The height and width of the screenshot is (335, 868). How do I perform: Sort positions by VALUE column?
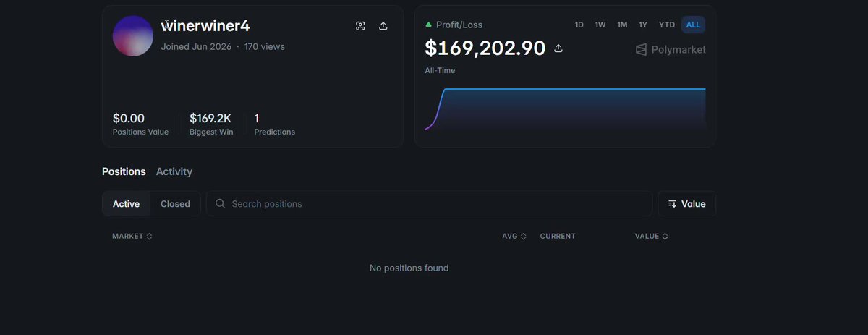[652, 237]
